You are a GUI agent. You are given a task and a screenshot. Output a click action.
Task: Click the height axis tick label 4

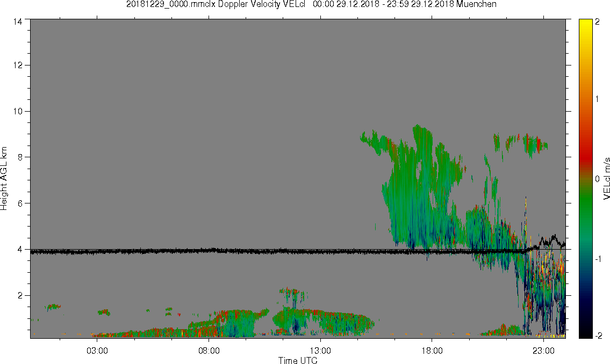(x=20, y=250)
